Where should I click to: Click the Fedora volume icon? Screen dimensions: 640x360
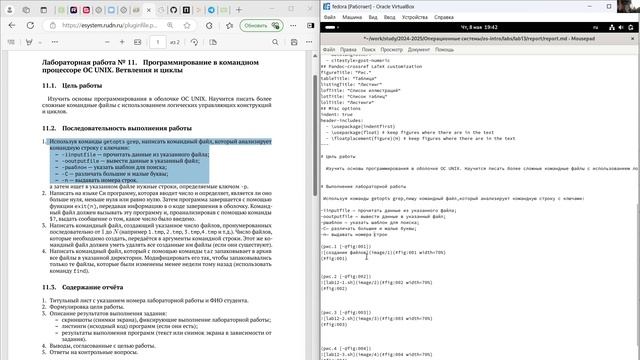coord(621,27)
